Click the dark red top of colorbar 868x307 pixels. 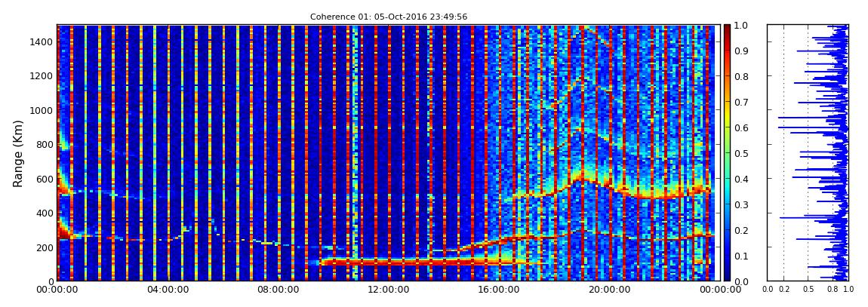pyautogui.click(x=727, y=29)
